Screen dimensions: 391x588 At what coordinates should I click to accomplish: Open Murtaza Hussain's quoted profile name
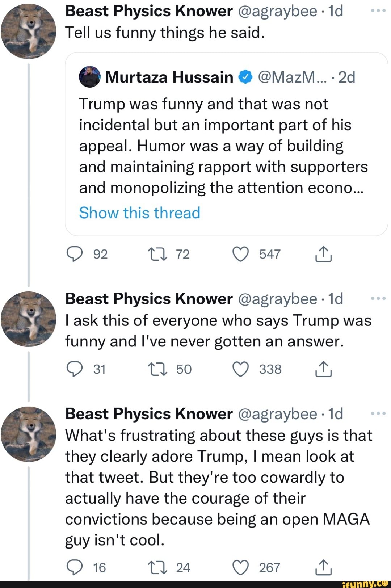pyautogui.click(x=169, y=77)
